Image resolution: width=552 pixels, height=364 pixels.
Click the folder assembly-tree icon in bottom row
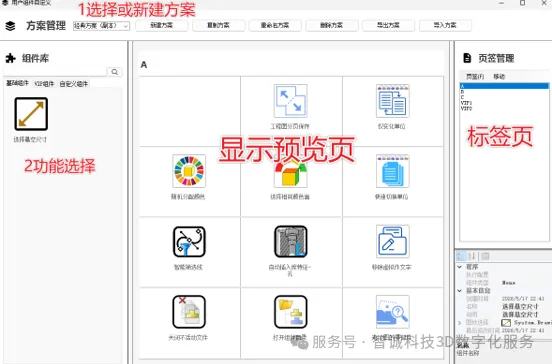tap(290, 312)
